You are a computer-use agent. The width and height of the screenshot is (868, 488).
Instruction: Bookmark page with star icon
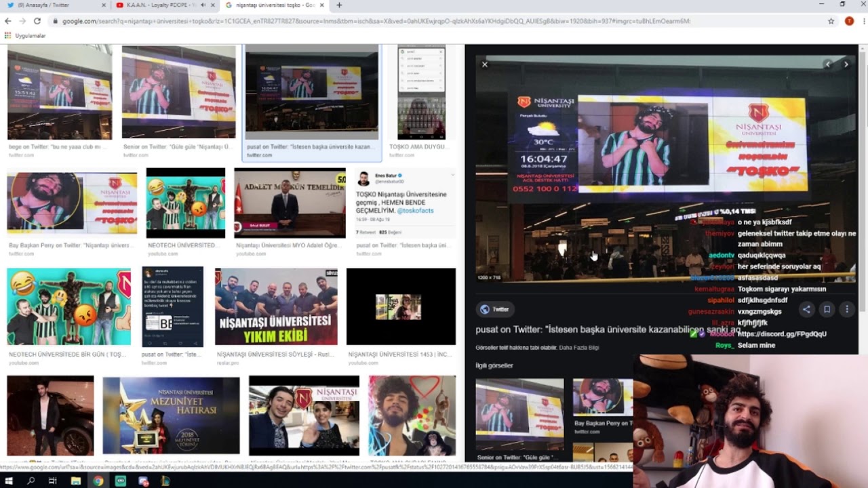coord(831,21)
